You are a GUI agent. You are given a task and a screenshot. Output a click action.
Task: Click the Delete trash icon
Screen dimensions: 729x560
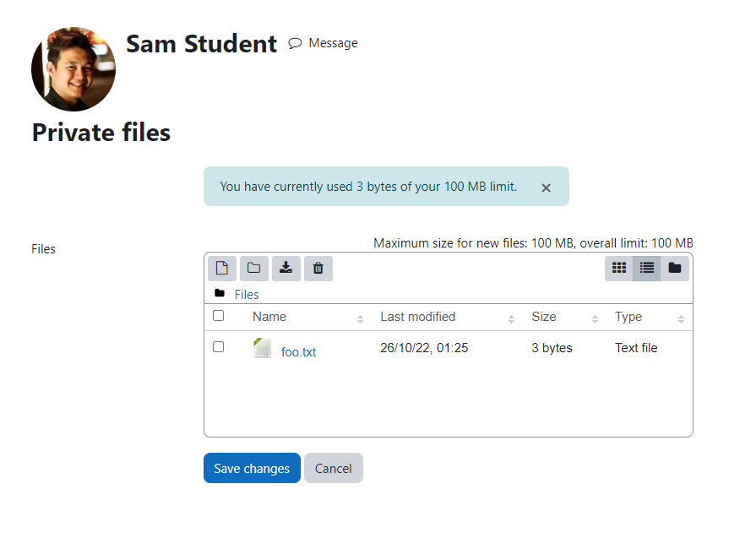coord(318,268)
